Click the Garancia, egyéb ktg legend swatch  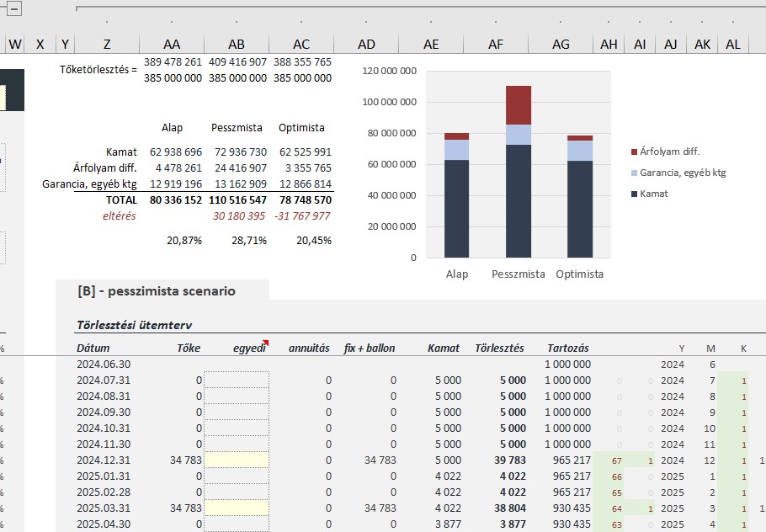point(634,173)
